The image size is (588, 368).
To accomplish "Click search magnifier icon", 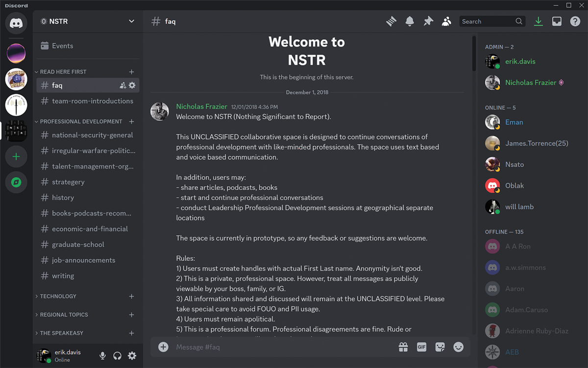I will point(519,22).
